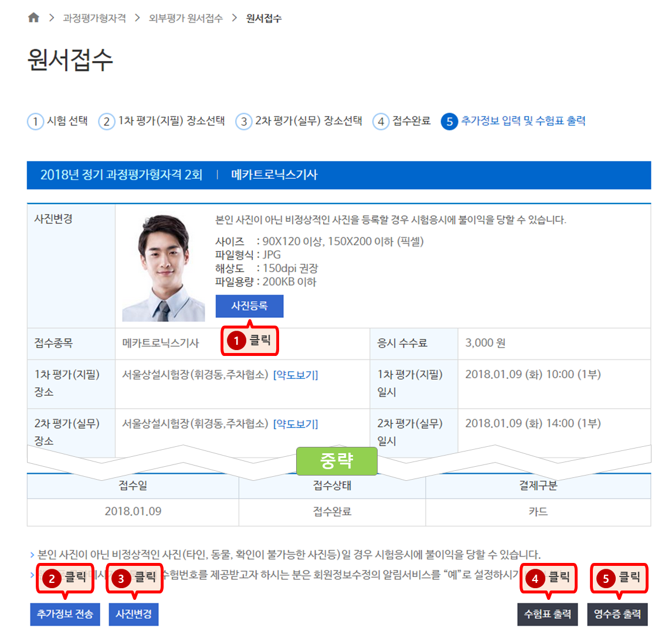Open 과정평가형자격 breadcrumb link

[x=94, y=18]
